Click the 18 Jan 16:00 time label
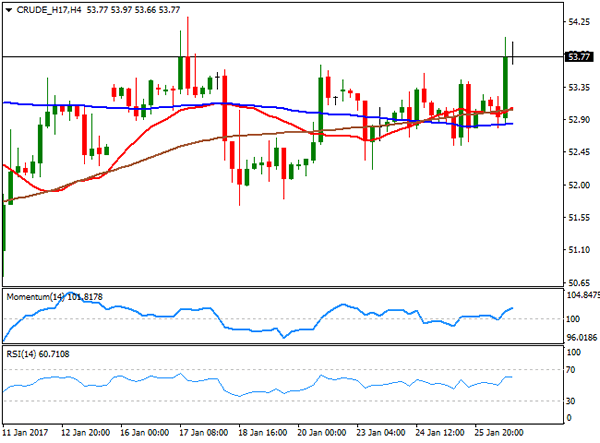This screenshot has height=443, width=600. [262, 433]
